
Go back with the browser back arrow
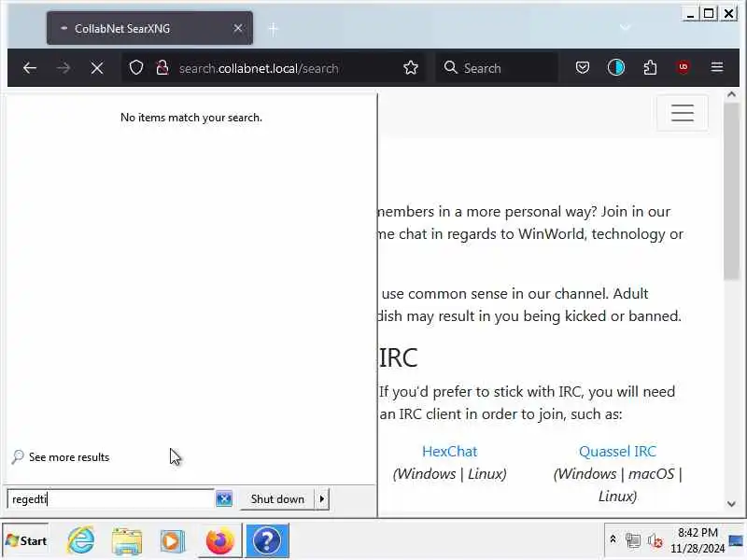pyautogui.click(x=30, y=68)
